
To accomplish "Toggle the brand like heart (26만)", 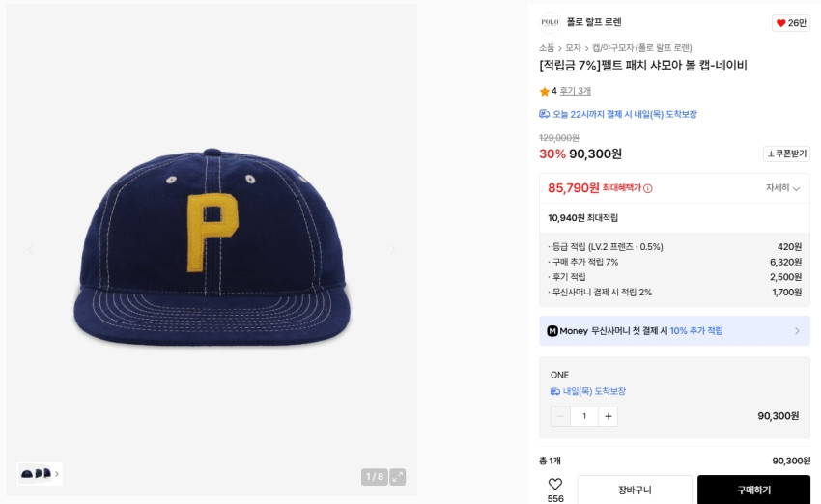I will [x=790, y=23].
